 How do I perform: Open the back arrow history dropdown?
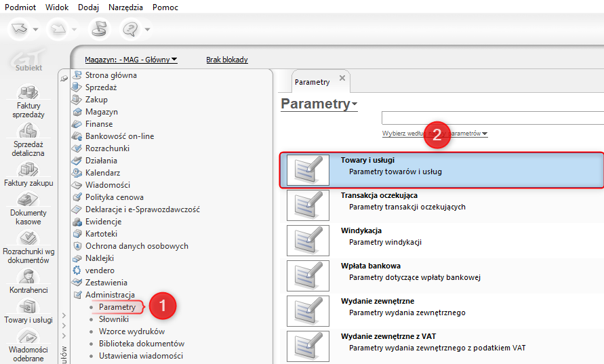pos(35,29)
